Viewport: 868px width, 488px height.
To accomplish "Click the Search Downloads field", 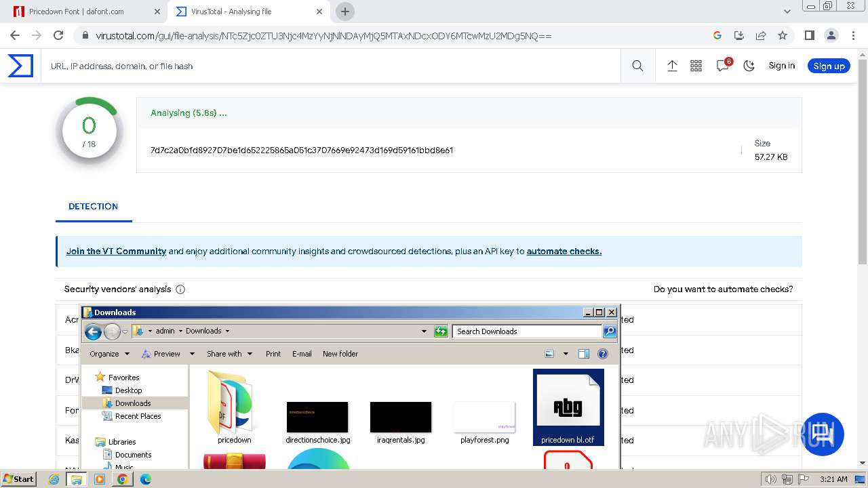I will coord(527,331).
